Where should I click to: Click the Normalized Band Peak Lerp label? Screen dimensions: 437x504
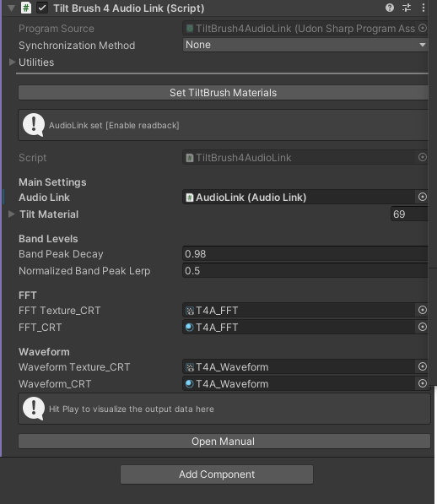coord(84,271)
